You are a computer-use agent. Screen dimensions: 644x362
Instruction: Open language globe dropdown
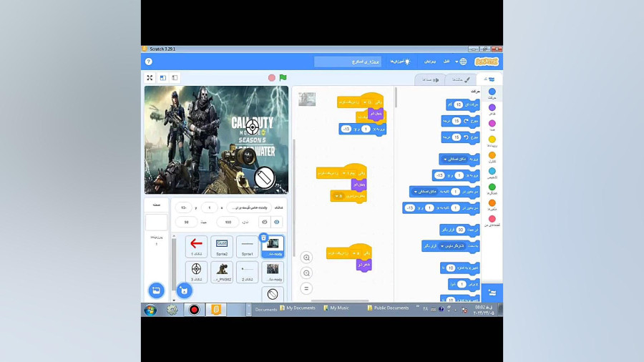tap(460, 62)
